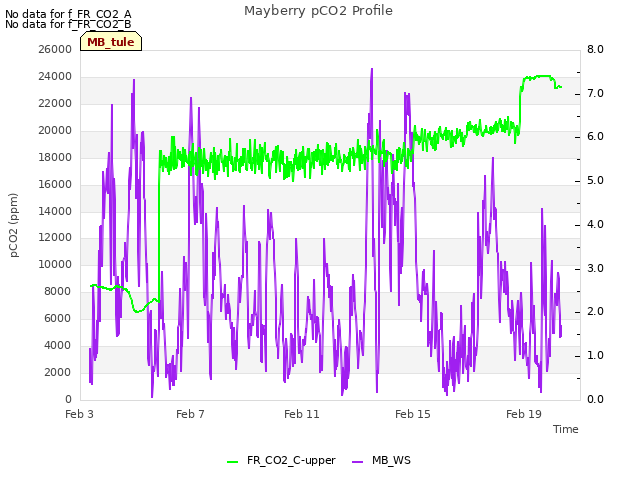This screenshot has width=640, height=480.
Task: Click the 8.0 right axis value
Action: point(595,49)
